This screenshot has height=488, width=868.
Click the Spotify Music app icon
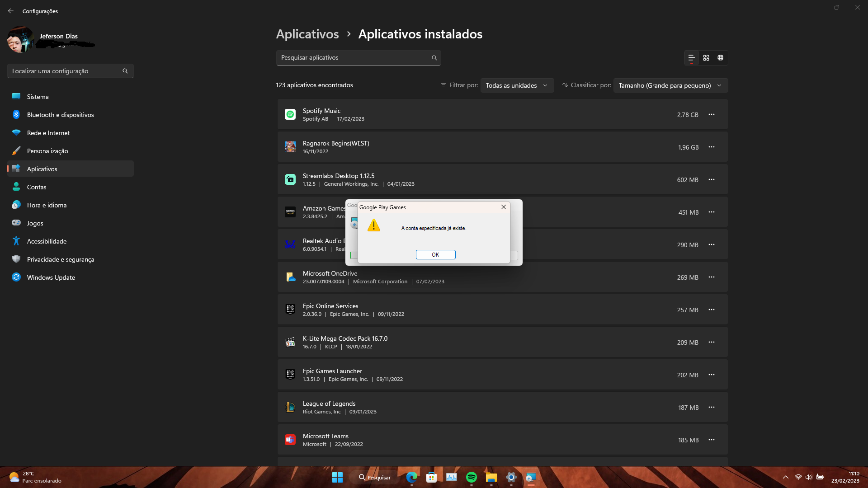click(x=290, y=114)
